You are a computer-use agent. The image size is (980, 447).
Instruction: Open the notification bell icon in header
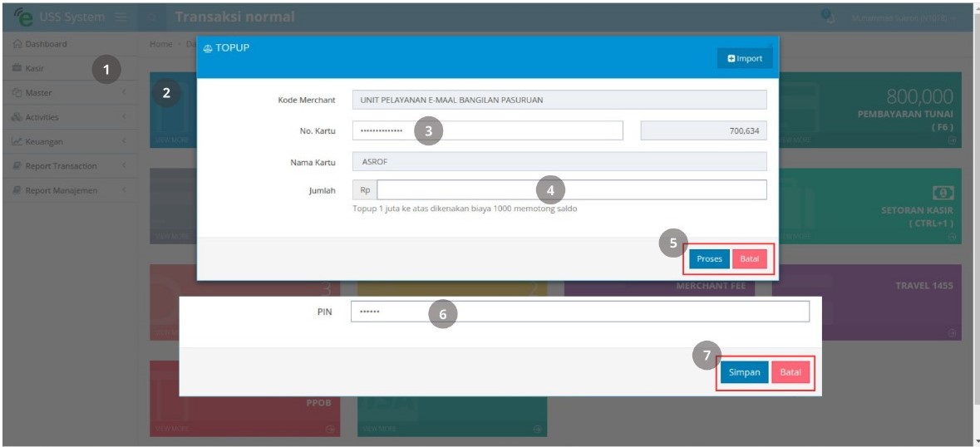[829, 17]
